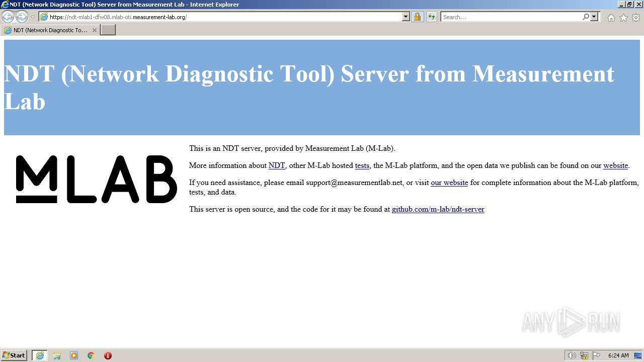Open the Home page icon
This screenshot has height=362, width=644.
coord(611,18)
